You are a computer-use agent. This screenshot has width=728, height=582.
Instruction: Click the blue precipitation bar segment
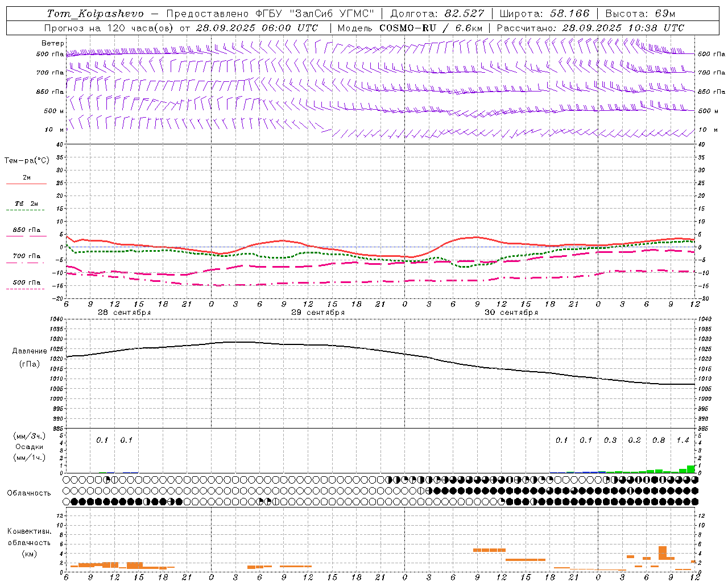pos(594,472)
